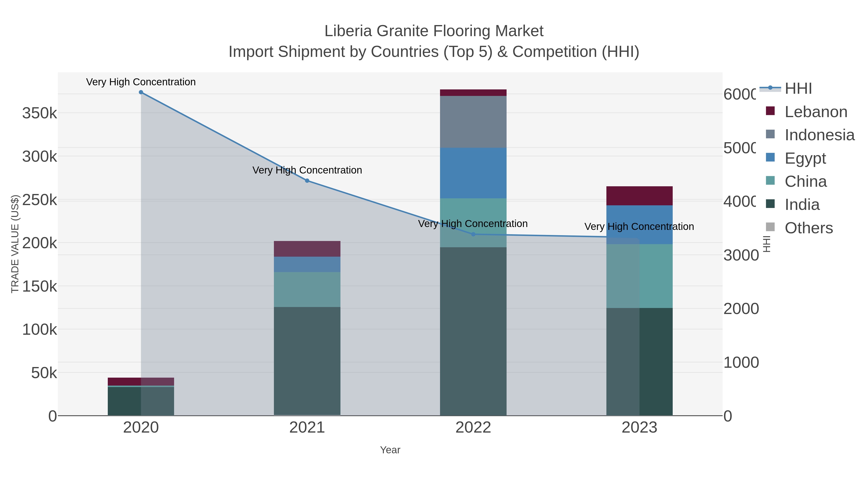The height and width of the screenshot is (488, 868).
Task: Click the 200k y-axis tick label
Action: click(x=40, y=243)
